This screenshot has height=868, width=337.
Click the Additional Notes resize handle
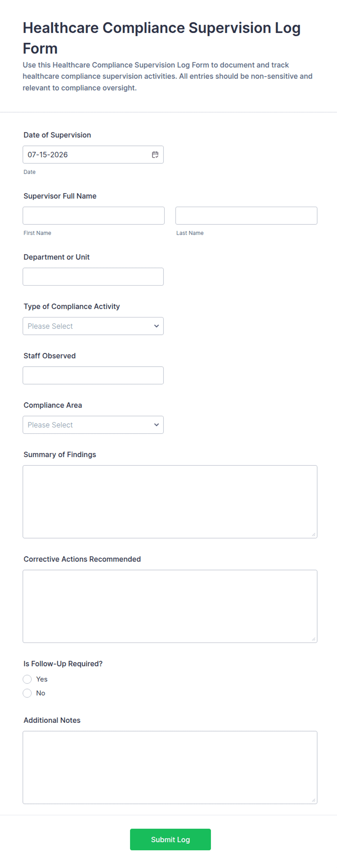click(313, 800)
